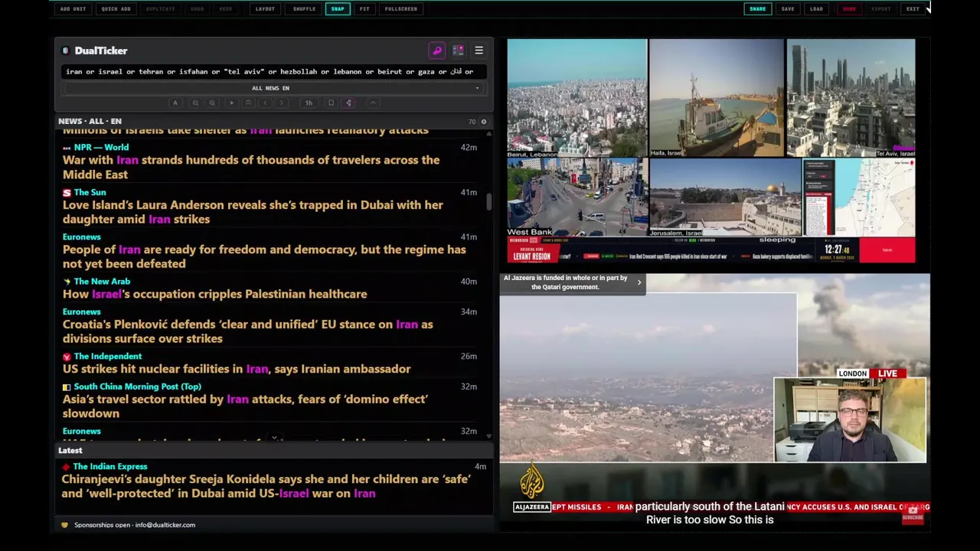Click the NEWS · ALL · EN heading
This screenshot has height=551, width=980.
pyautogui.click(x=90, y=122)
